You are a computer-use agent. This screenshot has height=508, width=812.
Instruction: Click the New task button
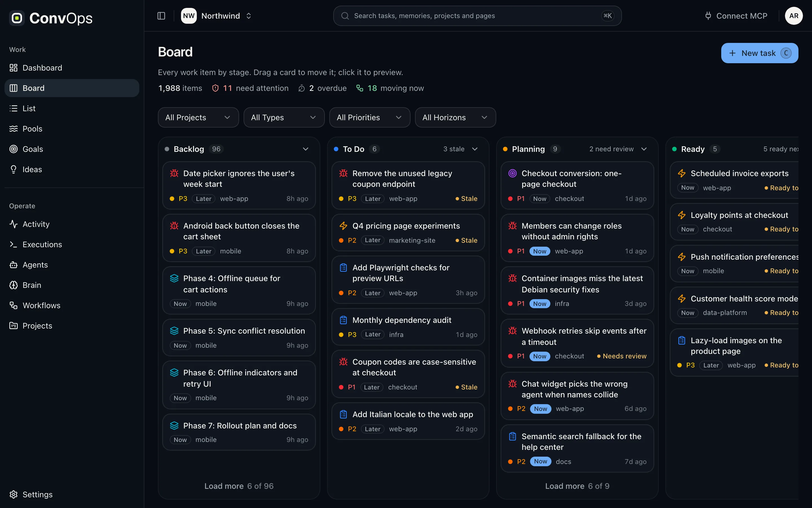pos(760,53)
